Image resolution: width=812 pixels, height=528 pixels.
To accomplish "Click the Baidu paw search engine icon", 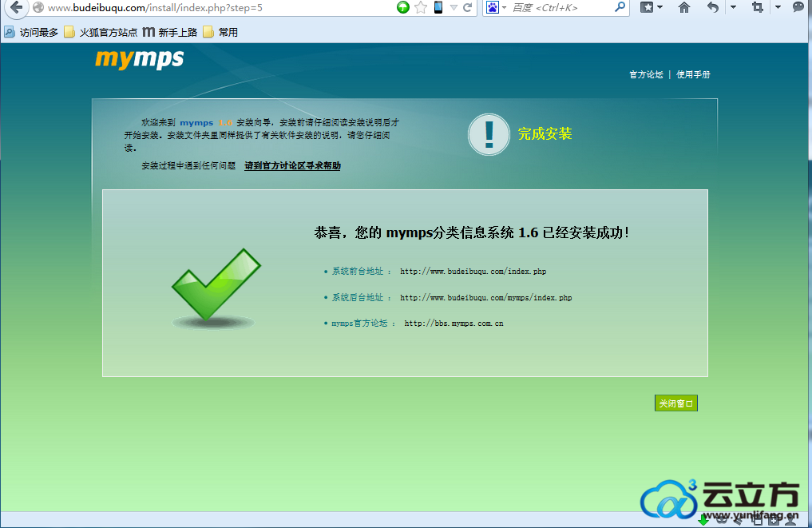I will click(492, 7).
